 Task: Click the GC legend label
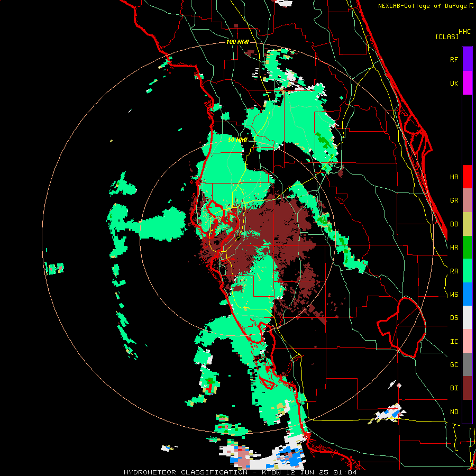click(454, 365)
